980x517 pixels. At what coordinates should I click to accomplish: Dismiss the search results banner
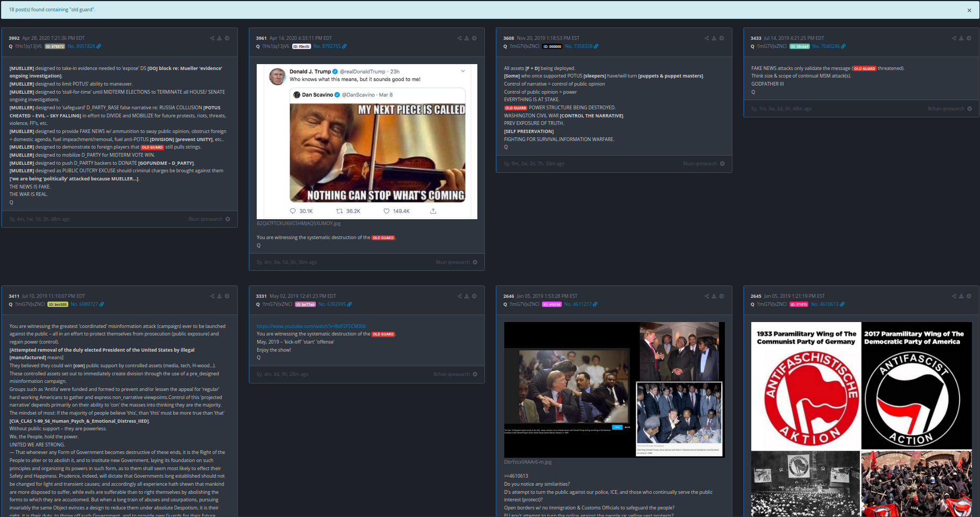click(x=969, y=10)
